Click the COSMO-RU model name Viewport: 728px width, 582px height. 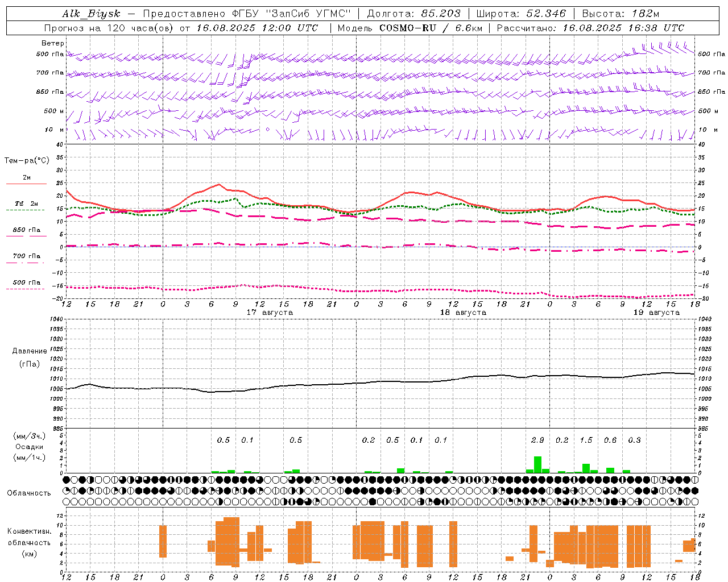tap(407, 28)
